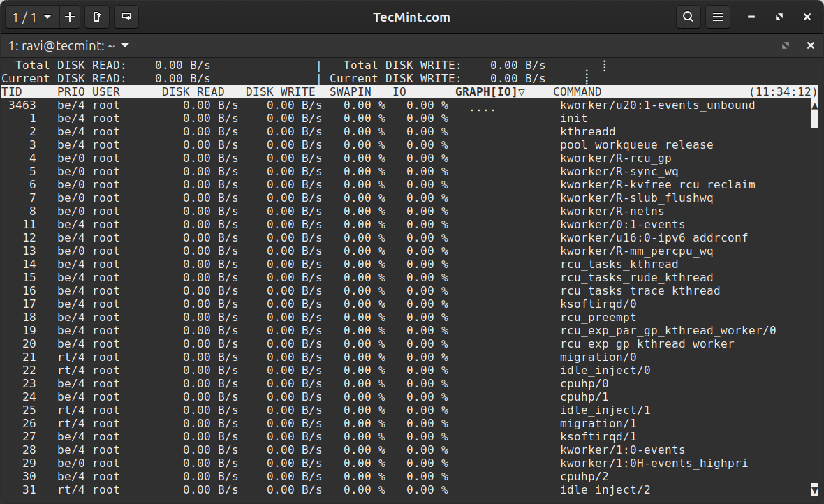The width and height of the screenshot is (824, 504).
Task: Split the terminal downward
Action: [x=126, y=16]
